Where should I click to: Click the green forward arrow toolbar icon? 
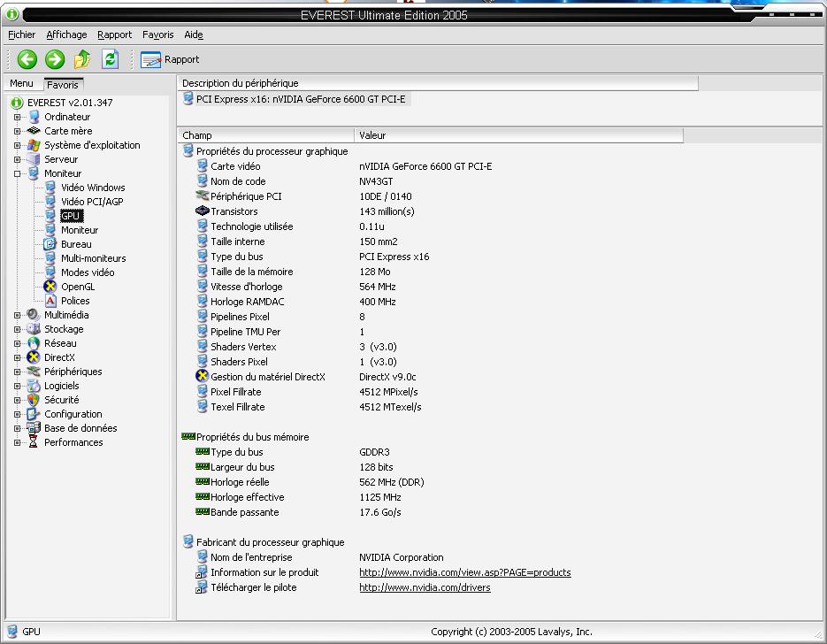pos(55,59)
